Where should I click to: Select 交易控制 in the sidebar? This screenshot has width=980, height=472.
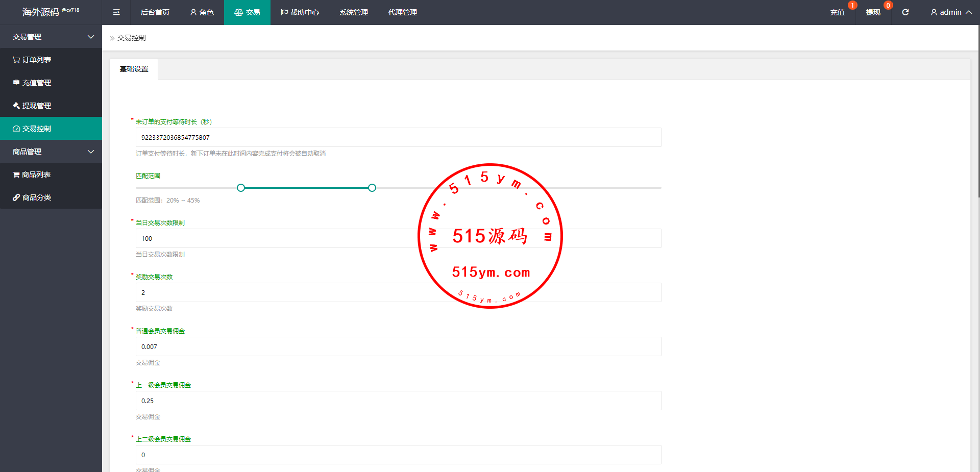click(32, 129)
